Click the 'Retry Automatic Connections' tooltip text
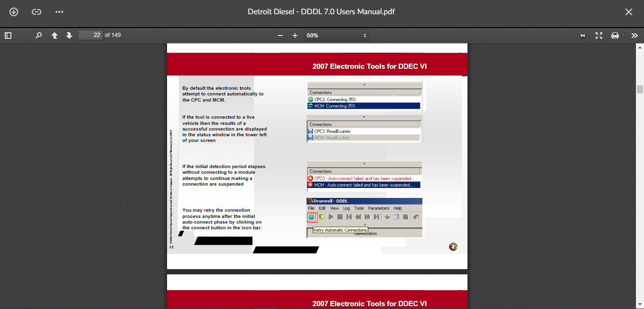The height and width of the screenshot is (309, 644). click(x=340, y=230)
